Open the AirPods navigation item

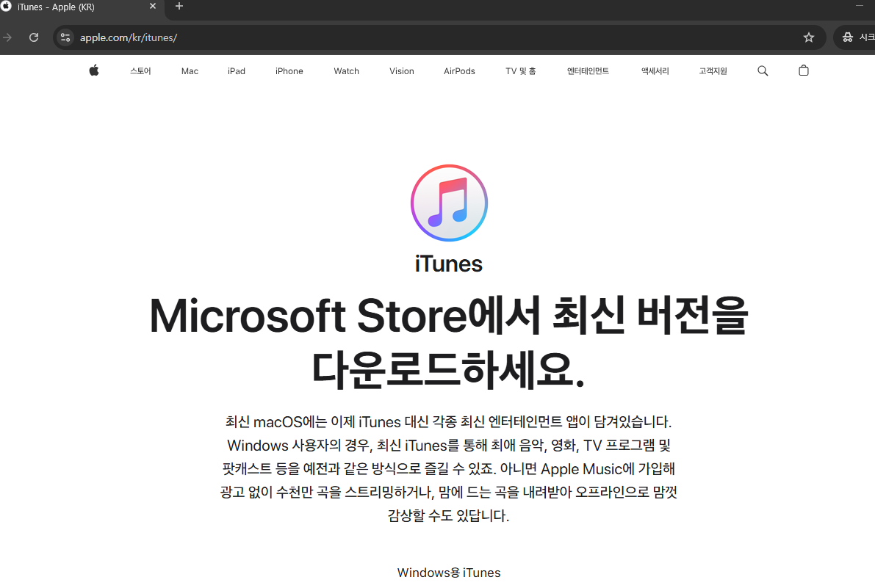(459, 70)
